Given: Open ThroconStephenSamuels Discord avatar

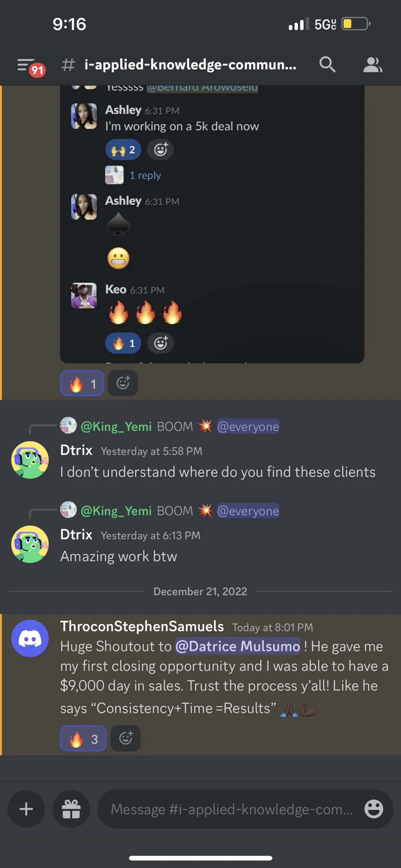Looking at the screenshot, I should click(x=30, y=638).
